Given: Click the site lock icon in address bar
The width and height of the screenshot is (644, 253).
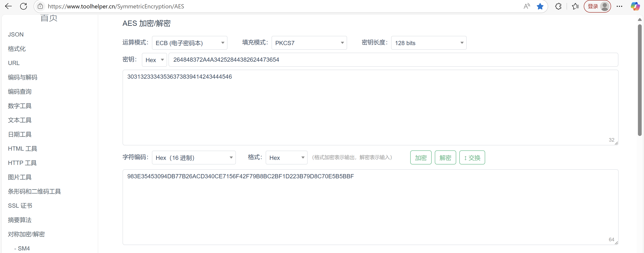Looking at the screenshot, I should [40, 6].
